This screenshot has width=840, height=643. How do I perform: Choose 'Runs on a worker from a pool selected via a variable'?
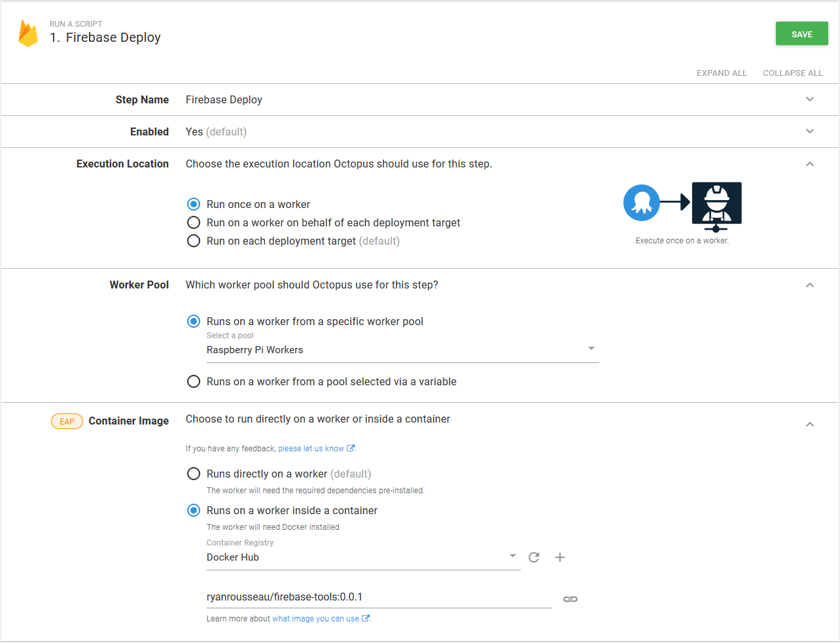tap(194, 381)
